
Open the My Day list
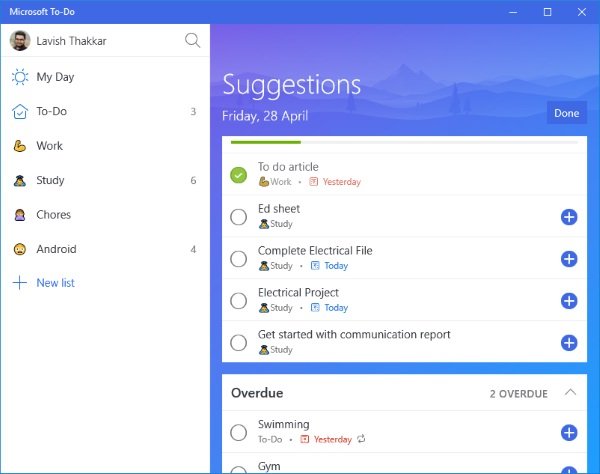click(x=105, y=77)
